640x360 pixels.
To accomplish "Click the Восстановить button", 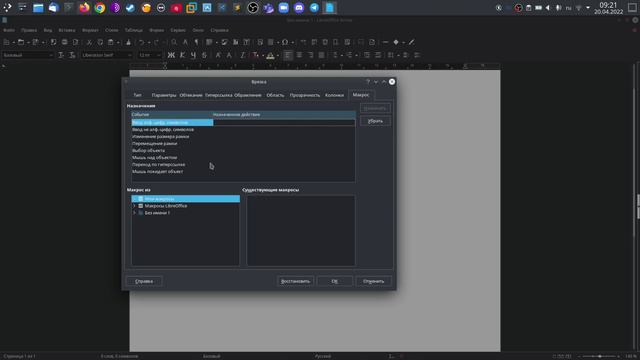I will pyautogui.click(x=295, y=281).
